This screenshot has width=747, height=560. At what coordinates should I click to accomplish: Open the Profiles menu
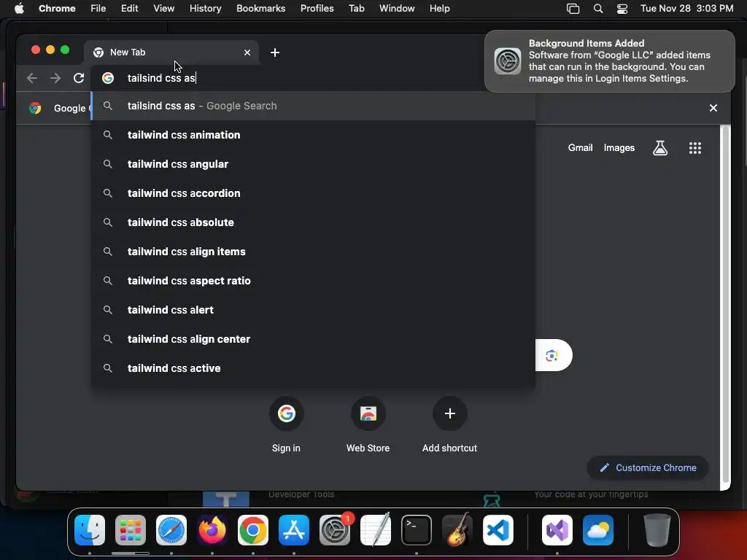[317, 9]
